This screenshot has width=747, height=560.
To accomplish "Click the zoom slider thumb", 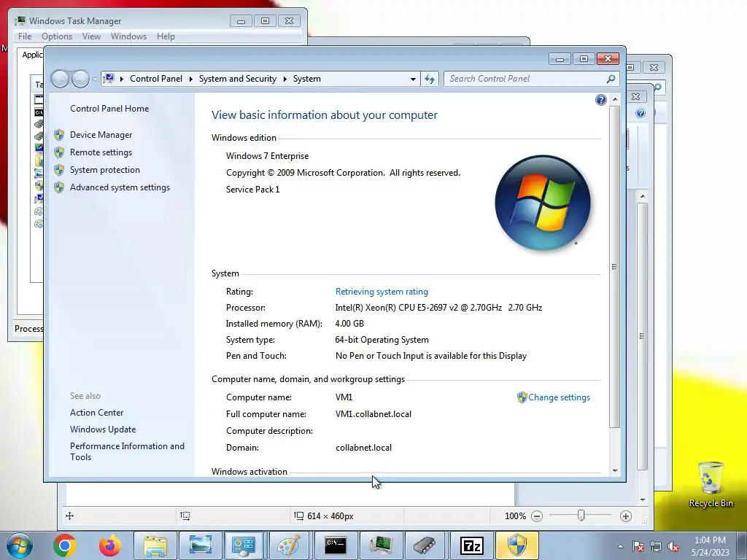I will 581,516.
